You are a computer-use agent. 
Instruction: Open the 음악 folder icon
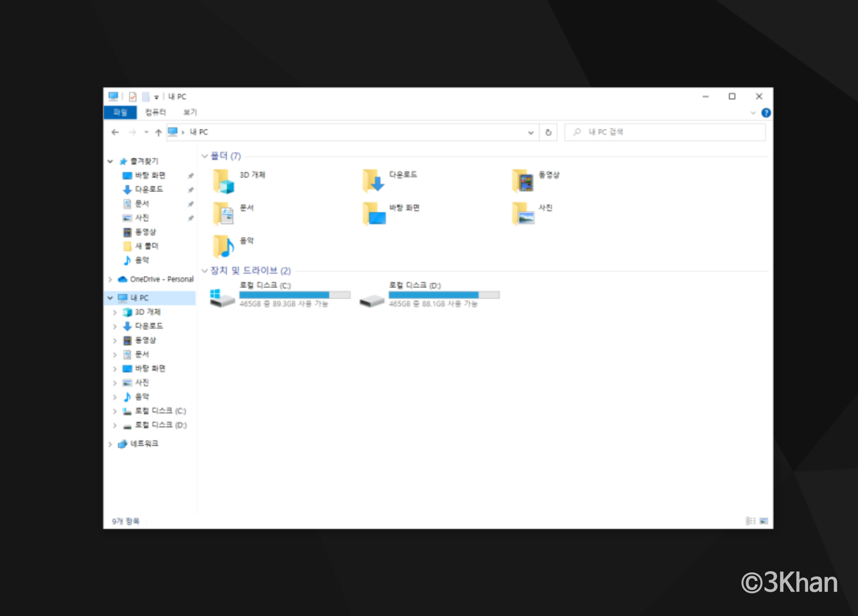pyautogui.click(x=223, y=246)
